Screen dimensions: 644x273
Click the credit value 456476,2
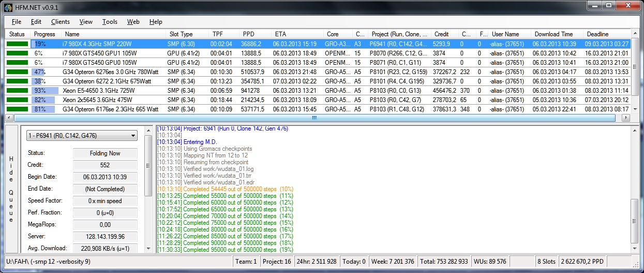tap(444, 90)
